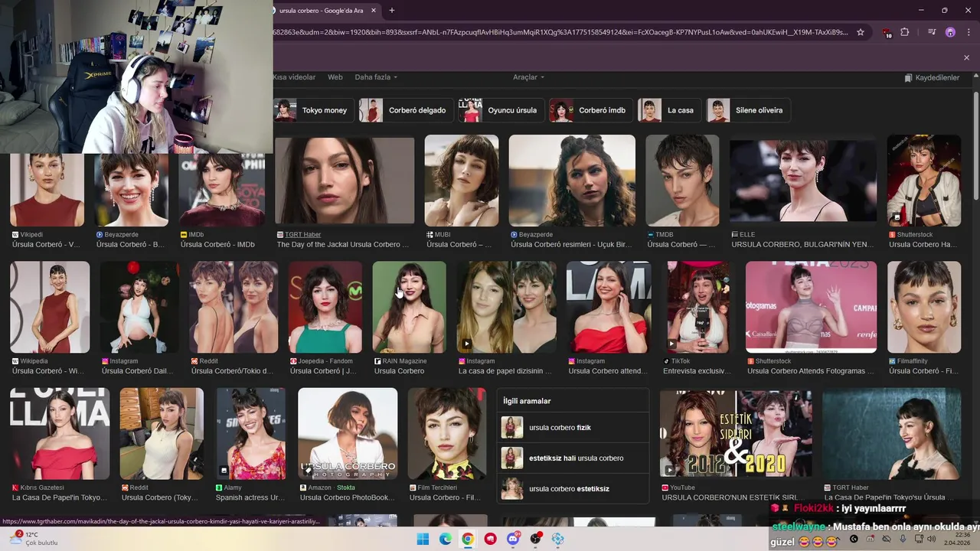Open the Kıbrıs Gazetesi image result
The height and width of the screenshot is (551, 980).
click(60, 434)
